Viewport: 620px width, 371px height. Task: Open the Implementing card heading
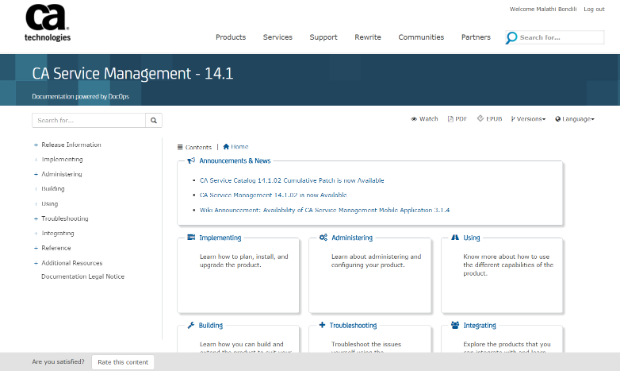point(220,237)
